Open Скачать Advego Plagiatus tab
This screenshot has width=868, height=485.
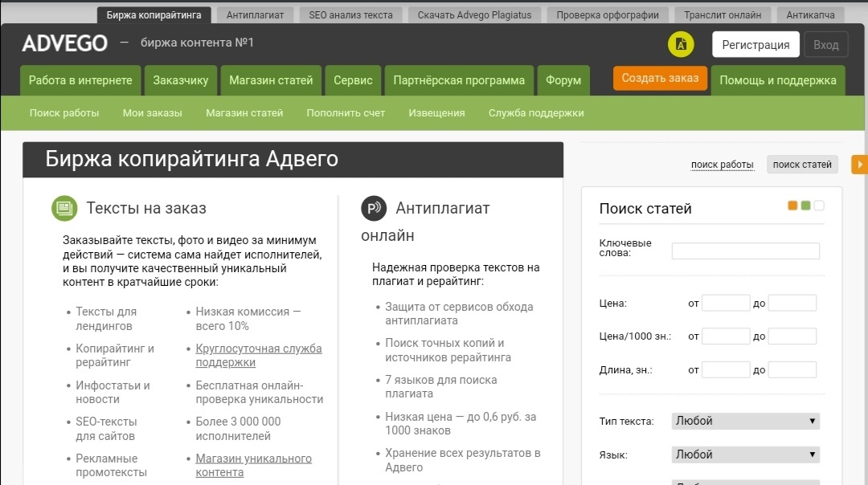coord(474,15)
